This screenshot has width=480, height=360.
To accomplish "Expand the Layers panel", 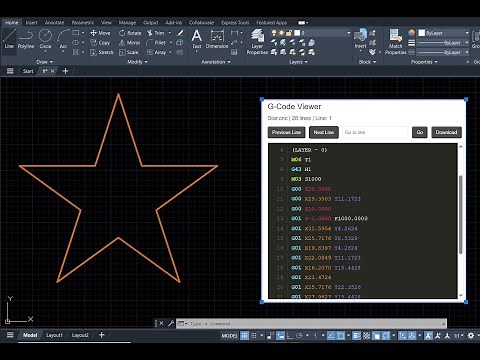I will point(298,62).
